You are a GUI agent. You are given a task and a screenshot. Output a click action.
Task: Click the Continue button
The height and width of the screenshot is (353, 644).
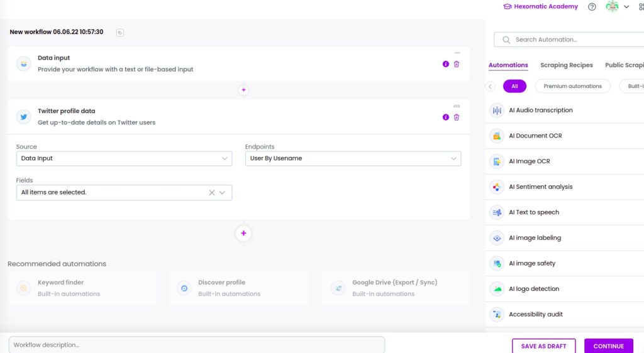pyautogui.click(x=608, y=346)
